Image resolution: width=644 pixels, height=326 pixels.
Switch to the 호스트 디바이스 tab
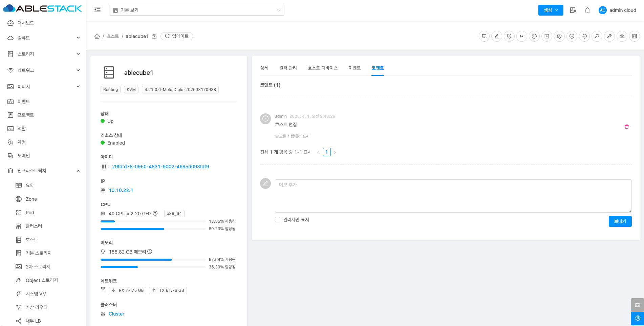coord(322,68)
